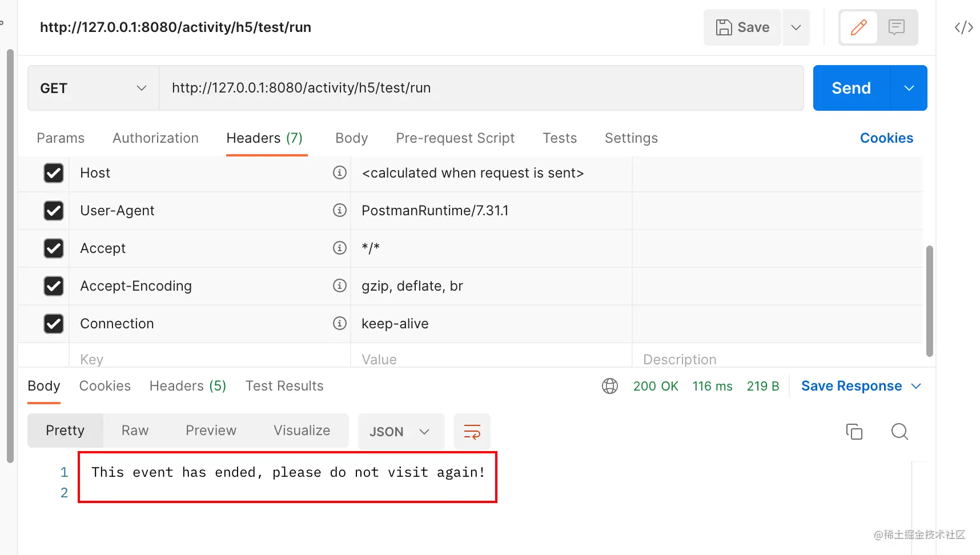Click the Save button
The image size is (980, 555).
pyautogui.click(x=742, y=27)
